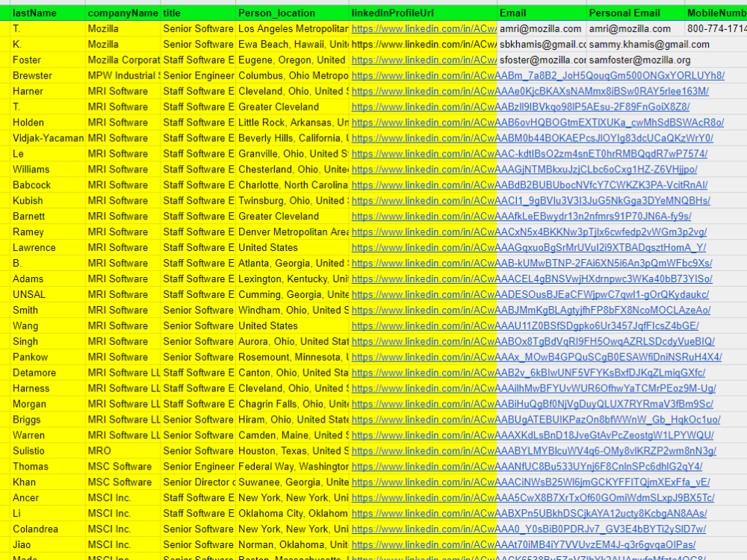This screenshot has height=560, width=747.
Task: Select the Email column header cell
Action: (x=542, y=13)
